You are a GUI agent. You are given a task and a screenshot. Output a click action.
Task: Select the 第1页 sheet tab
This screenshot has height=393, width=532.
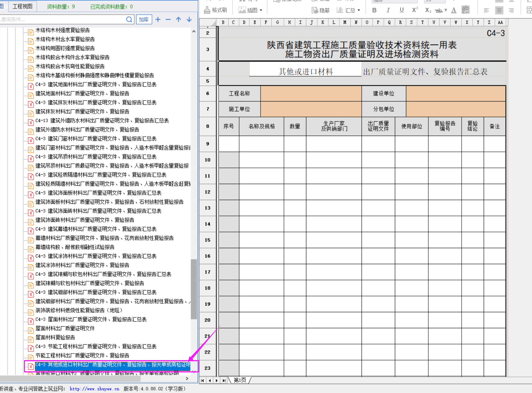pos(240,380)
